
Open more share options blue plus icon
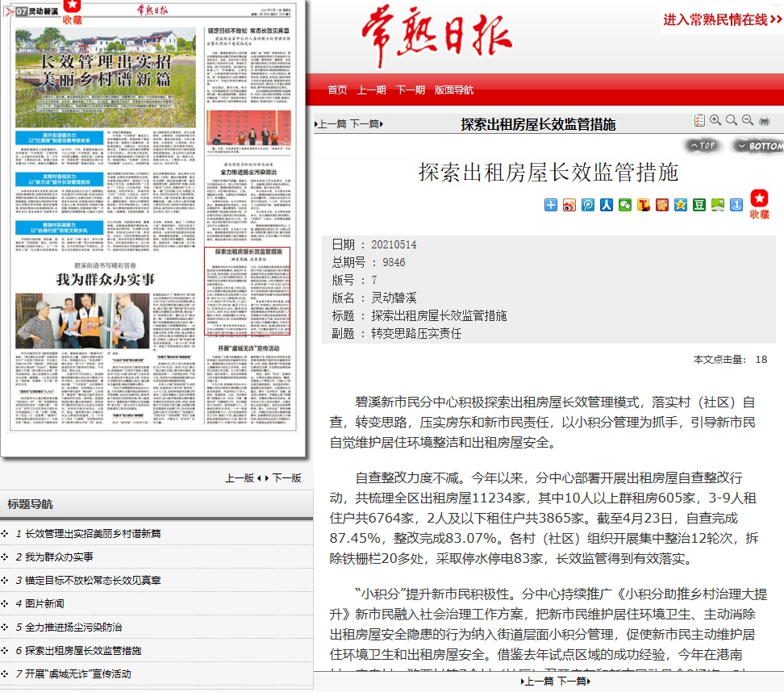click(x=551, y=205)
